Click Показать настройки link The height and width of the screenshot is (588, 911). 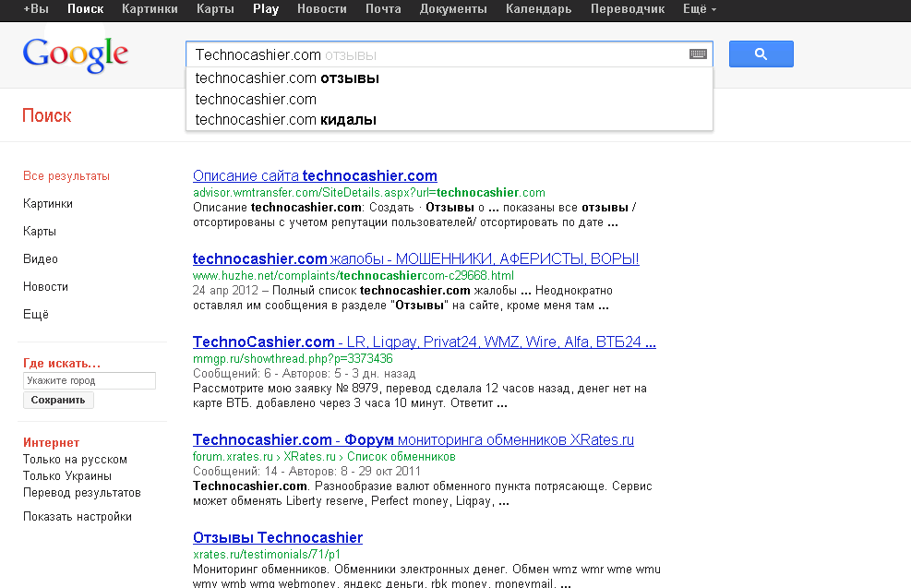[x=78, y=517]
